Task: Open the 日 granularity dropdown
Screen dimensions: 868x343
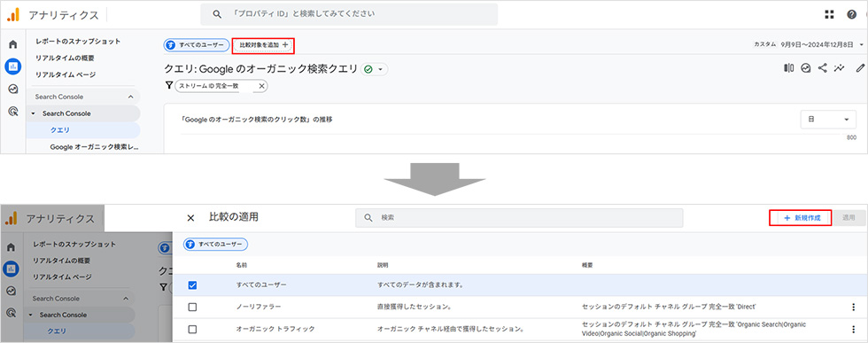Action: (828, 119)
